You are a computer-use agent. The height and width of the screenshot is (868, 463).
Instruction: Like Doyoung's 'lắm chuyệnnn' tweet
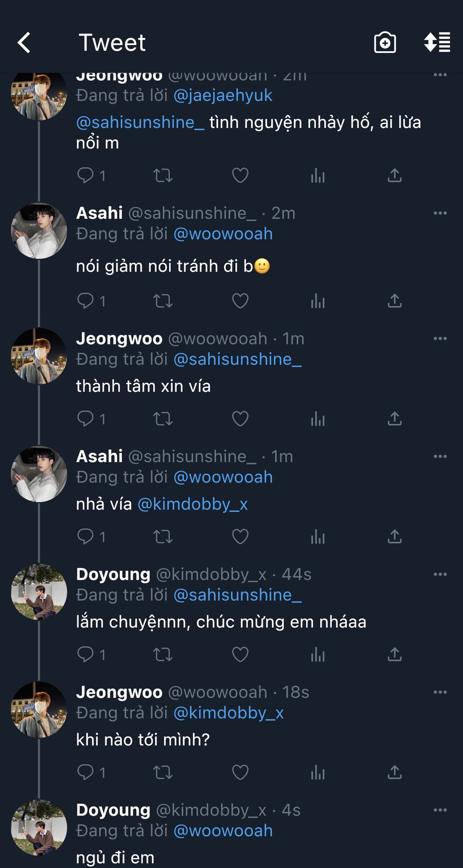coord(240,654)
